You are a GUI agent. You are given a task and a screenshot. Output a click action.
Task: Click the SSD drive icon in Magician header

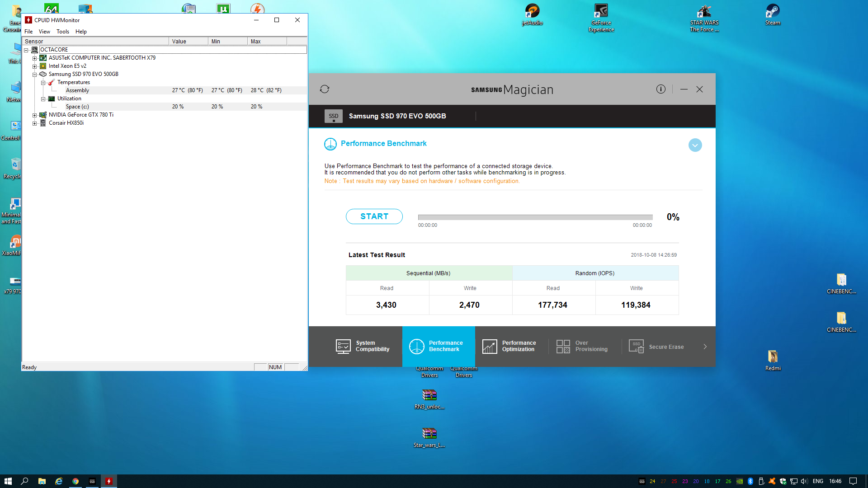tap(334, 116)
